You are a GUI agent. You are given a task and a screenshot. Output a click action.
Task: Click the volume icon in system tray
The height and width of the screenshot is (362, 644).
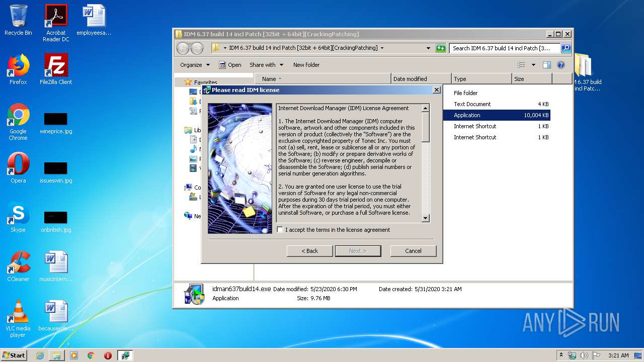pyautogui.click(x=585, y=355)
